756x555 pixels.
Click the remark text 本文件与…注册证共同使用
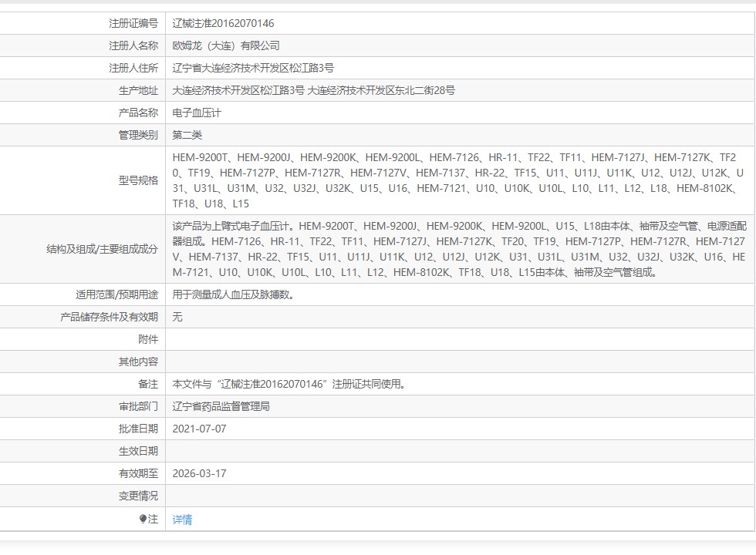coord(289,384)
